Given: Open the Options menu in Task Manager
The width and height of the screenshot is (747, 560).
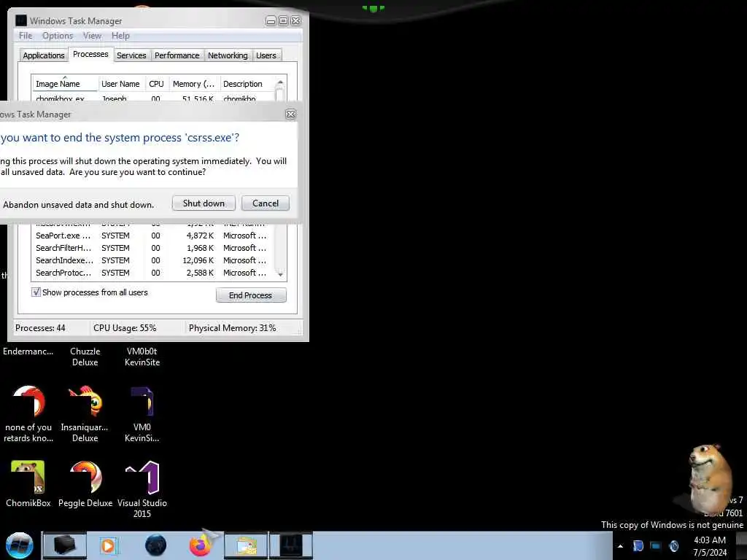Looking at the screenshot, I should [x=58, y=36].
